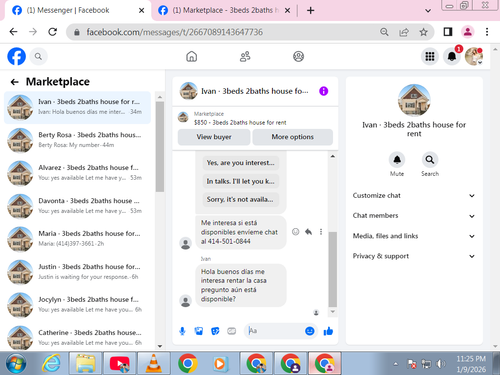Open the Justin conversation
The height and width of the screenshot is (375, 500).
(x=77, y=272)
